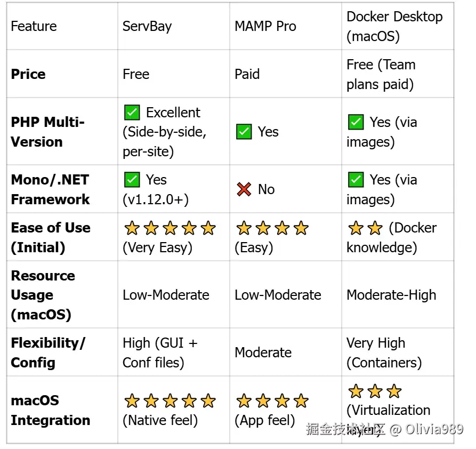Click the Paid text under MAMP Pro
The height and width of the screenshot is (449, 476).
(247, 74)
